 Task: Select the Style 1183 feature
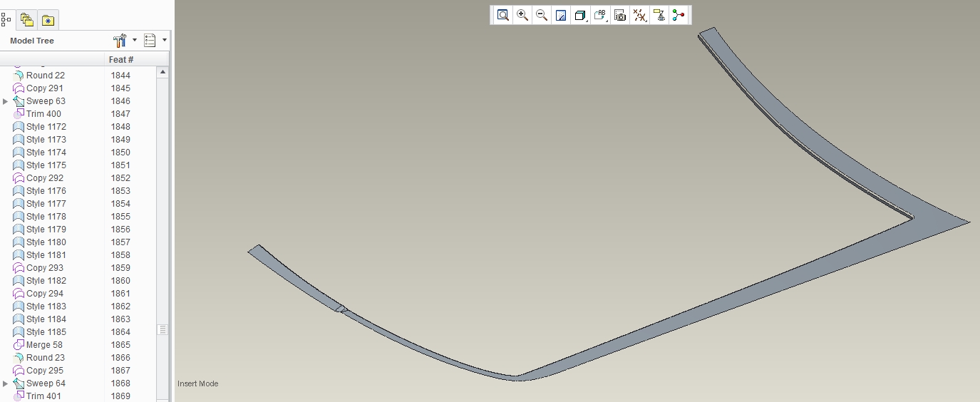46,306
